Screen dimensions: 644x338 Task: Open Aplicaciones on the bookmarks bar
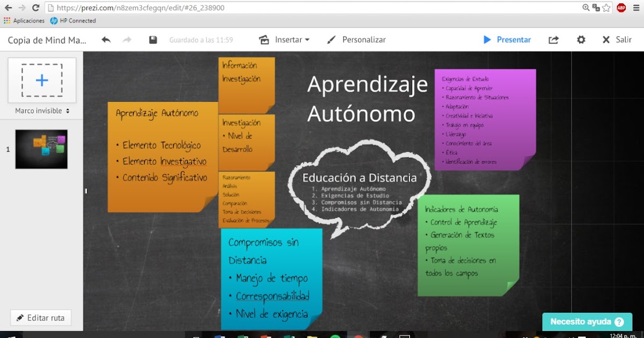pos(26,20)
